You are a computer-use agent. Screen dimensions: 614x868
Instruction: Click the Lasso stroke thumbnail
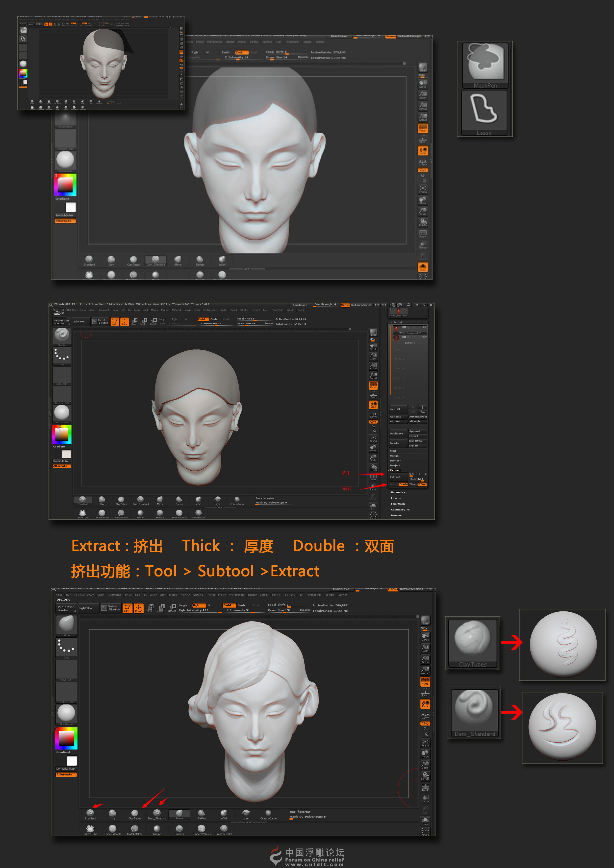coord(484,113)
